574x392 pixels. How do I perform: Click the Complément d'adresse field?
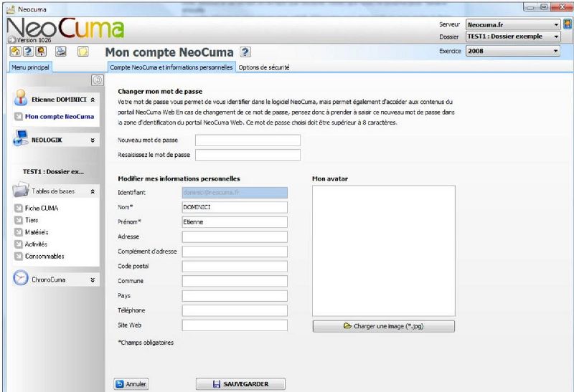[x=235, y=252]
